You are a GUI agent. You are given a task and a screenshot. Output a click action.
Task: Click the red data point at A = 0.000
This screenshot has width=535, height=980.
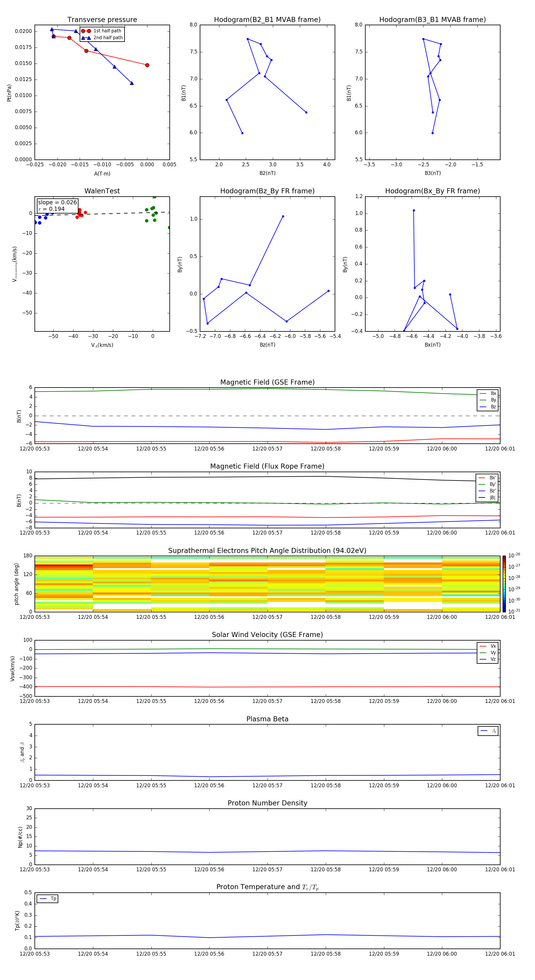(x=147, y=65)
